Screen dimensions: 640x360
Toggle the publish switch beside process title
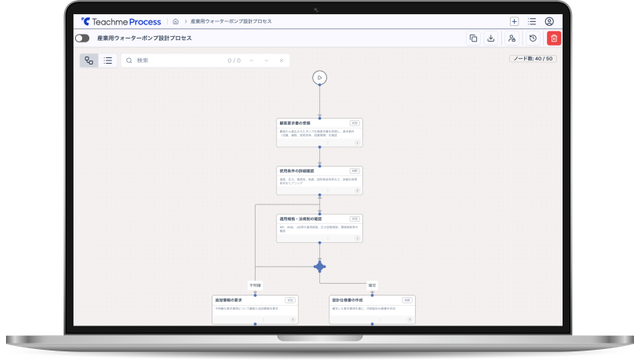(x=82, y=38)
